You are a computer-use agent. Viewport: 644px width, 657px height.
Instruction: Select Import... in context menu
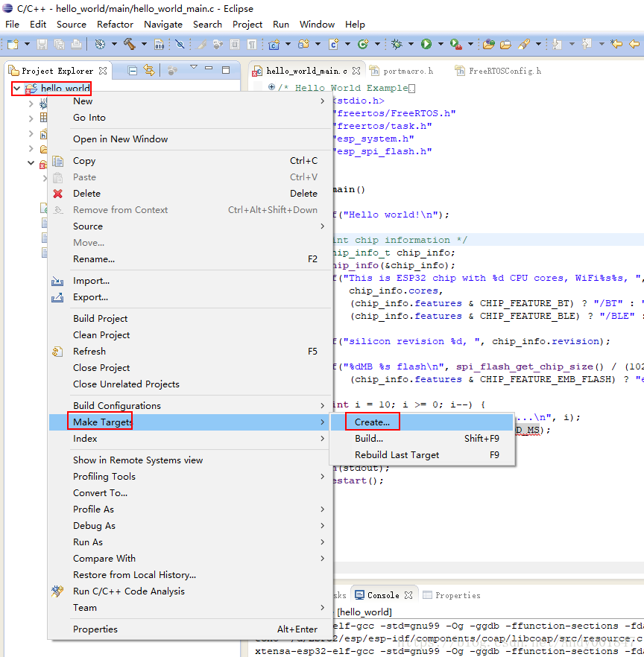189,281
